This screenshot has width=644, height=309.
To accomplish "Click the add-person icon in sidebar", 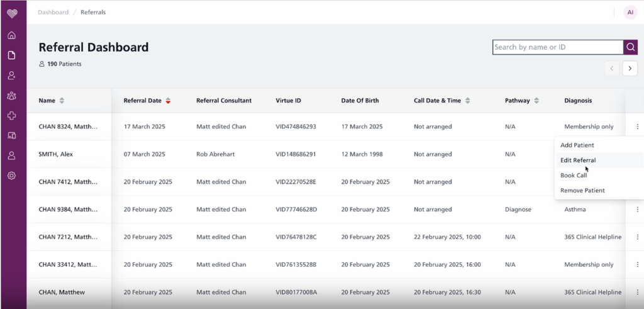I will [x=11, y=76].
